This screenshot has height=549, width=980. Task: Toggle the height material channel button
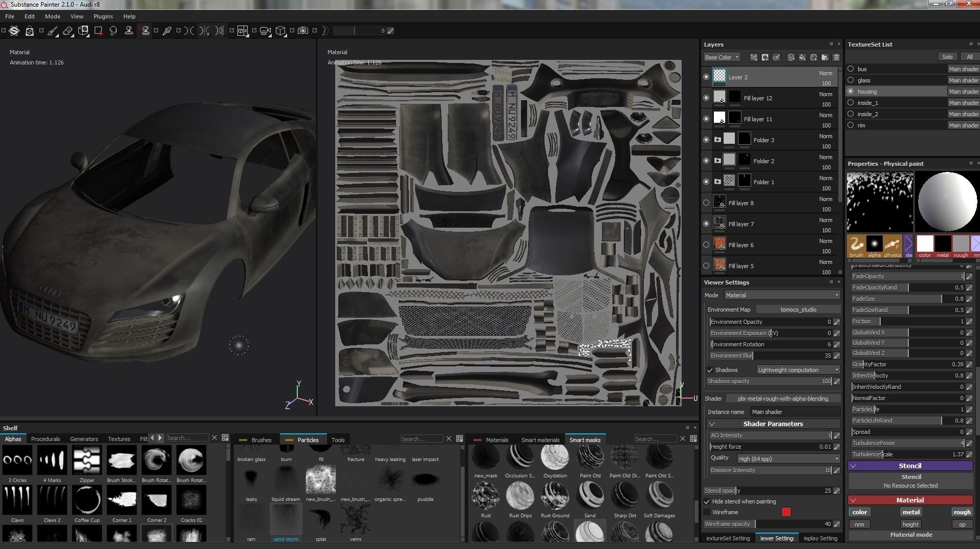point(910,524)
